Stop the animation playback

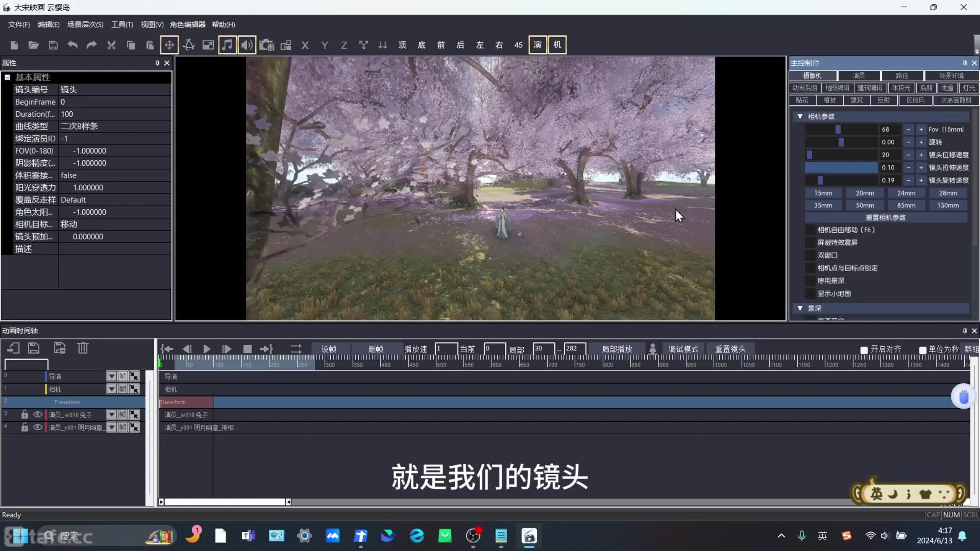click(247, 349)
